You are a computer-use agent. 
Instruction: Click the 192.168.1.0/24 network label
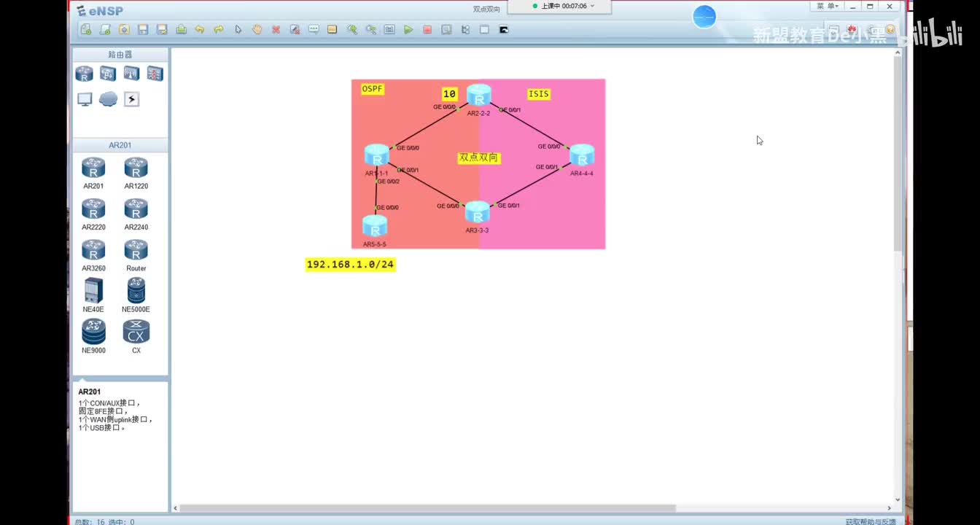pyautogui.click(x=351, y=265)
